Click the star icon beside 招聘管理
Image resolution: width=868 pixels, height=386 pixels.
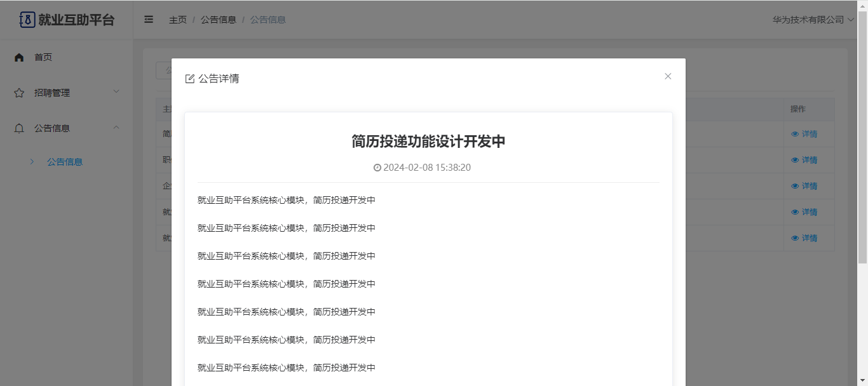click(19, 93)
